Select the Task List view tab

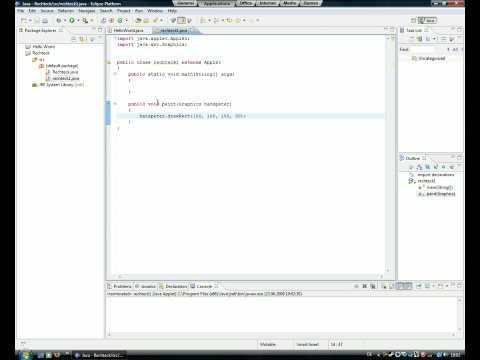click(x=414, y=30)
